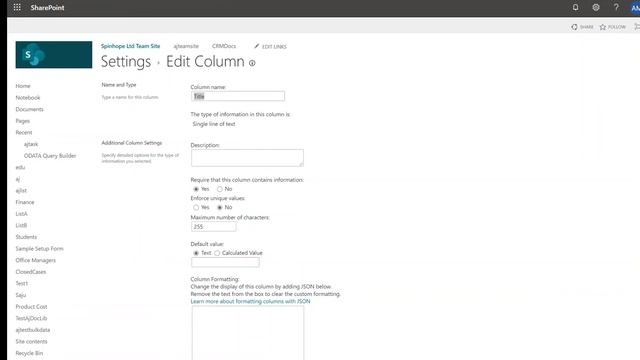Open edu in left navigation
640x360 pixels.
click(x=20, y=167)
